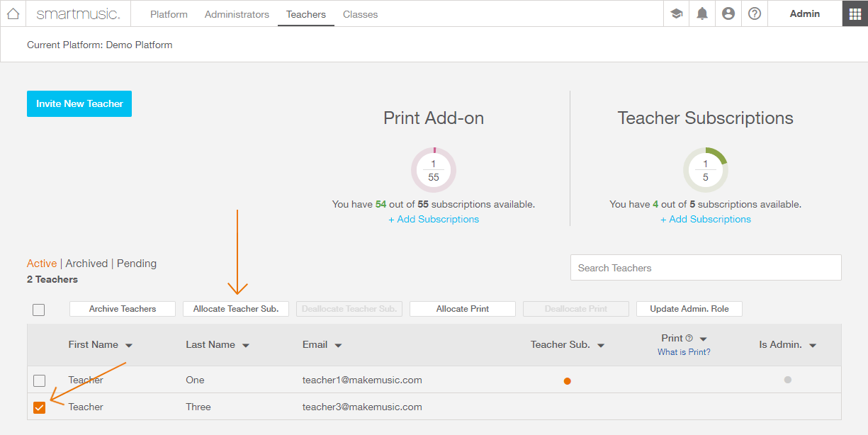Toggle the select-all teachers checkbox
Screen dimensions: 868x435
pos(39,310)
